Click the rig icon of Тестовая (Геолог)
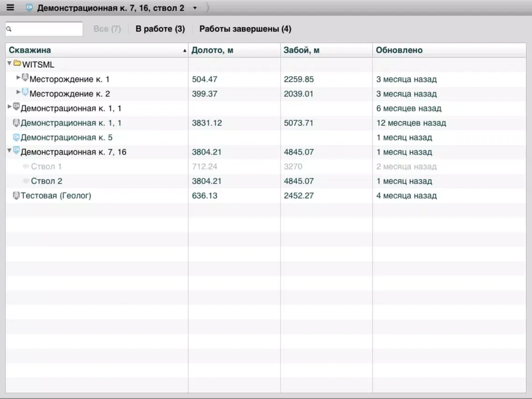 16,195
